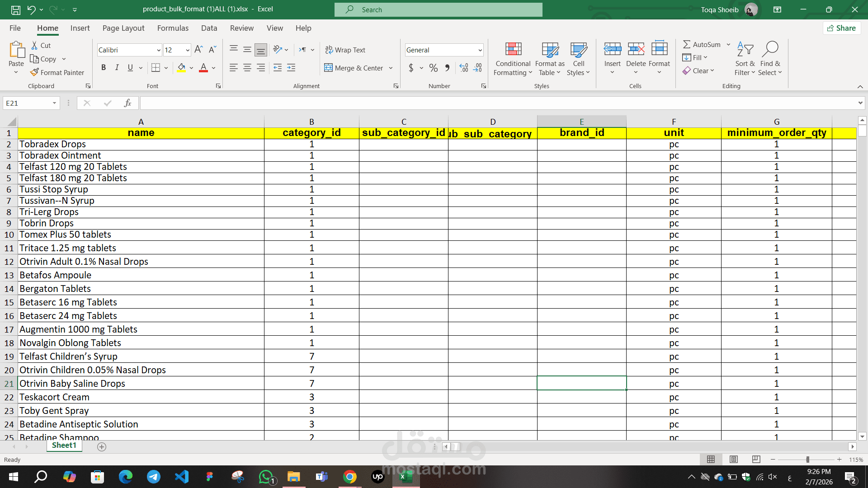Click the Format as Table icon
Screen dimensions: 868x488
(x=550, y=49)
